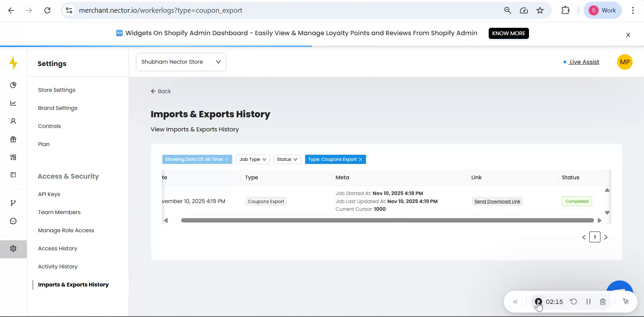Select the line chart performance icon

coord(13,103)
